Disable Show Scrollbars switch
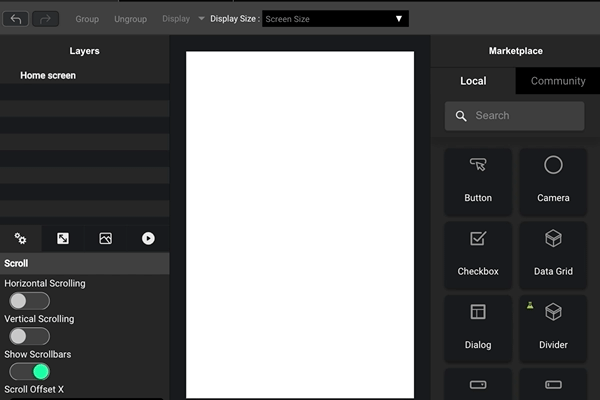600x400 pixels. [29, 372]
